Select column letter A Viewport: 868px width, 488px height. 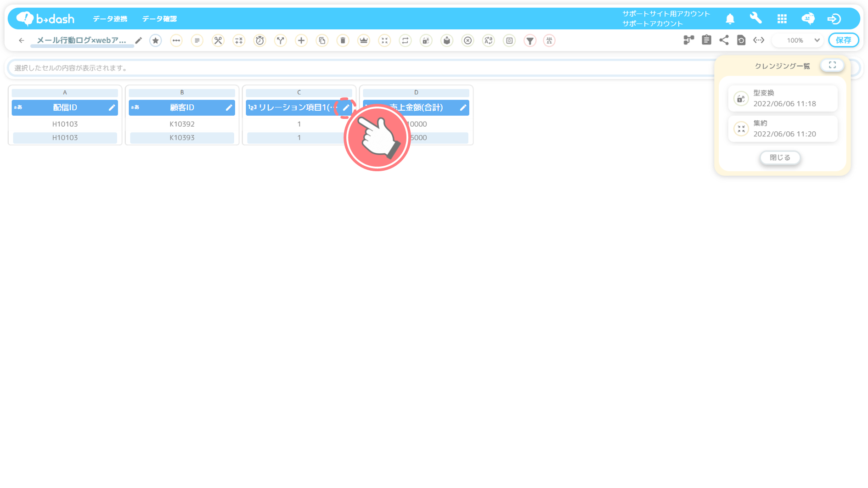click(x=65, y=92)
